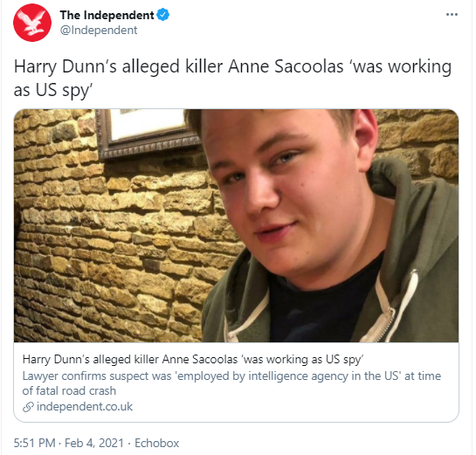Image resolution: width=476 pixels, height=455 pixels.
Task: Open the three-dot more options menu
Action: pos(452,14)
